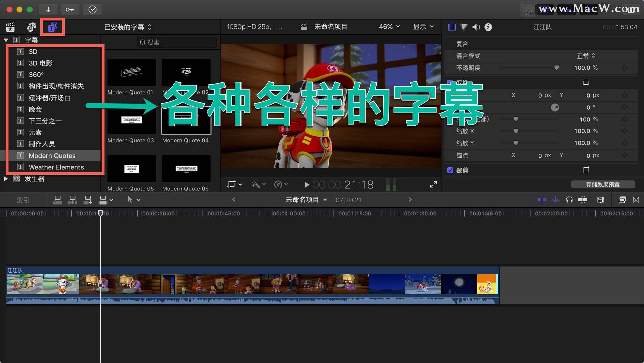This screenshot has height=363, width=644.
Task: Connect clip to primary storyline button
Action: [58, 200]
